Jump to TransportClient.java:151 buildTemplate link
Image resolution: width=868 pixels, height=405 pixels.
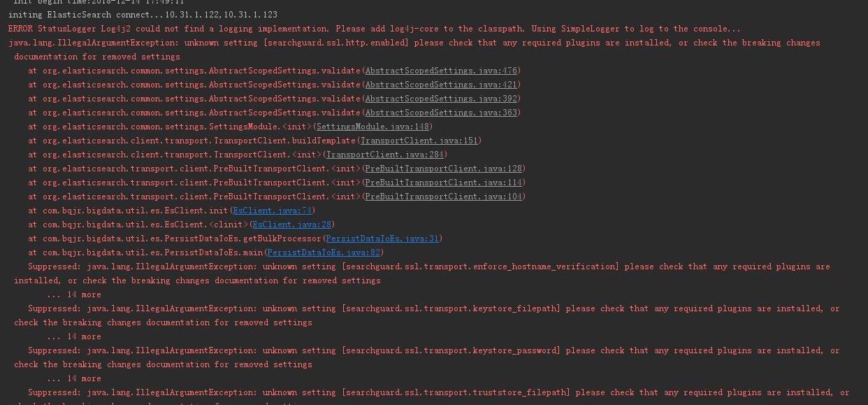pyautogui.click(x=419, y=141)
